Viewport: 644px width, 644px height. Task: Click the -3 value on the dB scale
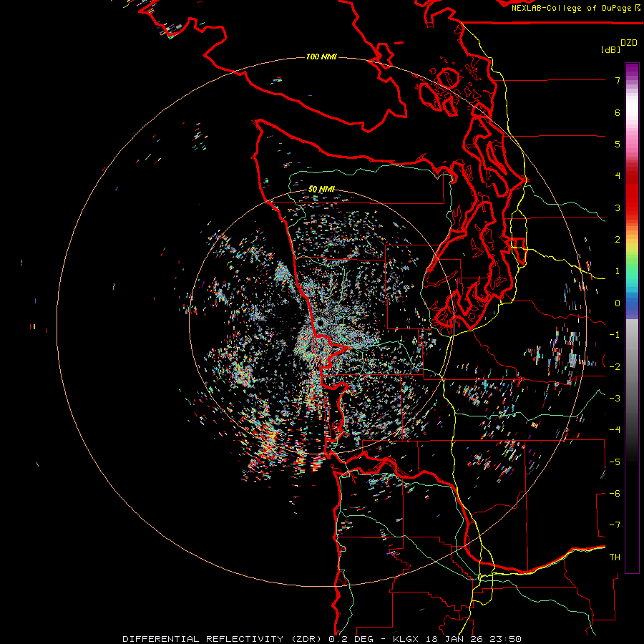(x=615, y=399)
